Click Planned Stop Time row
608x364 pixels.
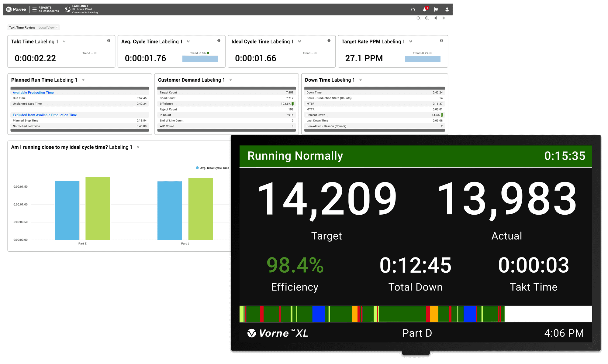[x=80, y=121]
